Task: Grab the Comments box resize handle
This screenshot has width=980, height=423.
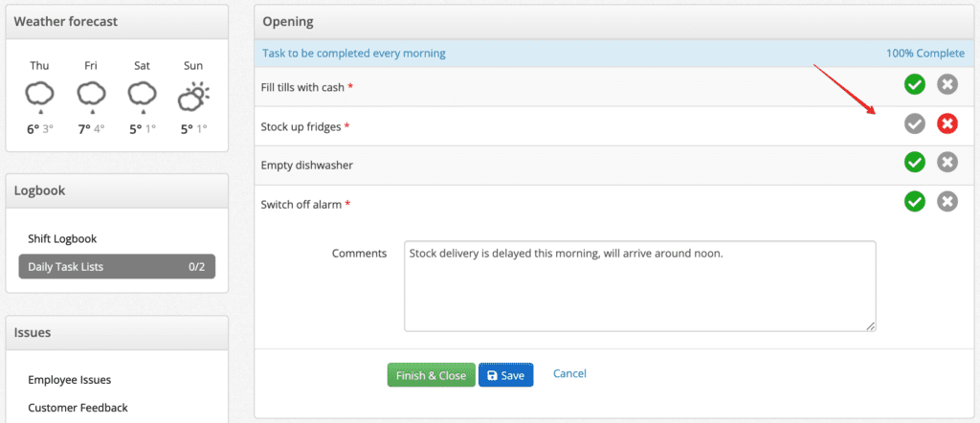Action: (871, 326)
